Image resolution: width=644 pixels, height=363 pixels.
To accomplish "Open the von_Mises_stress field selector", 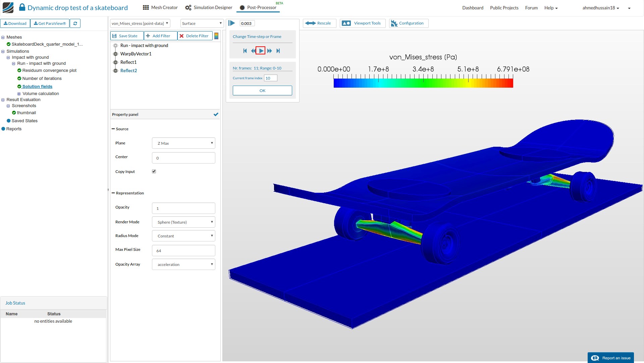I will coord(140,23).
